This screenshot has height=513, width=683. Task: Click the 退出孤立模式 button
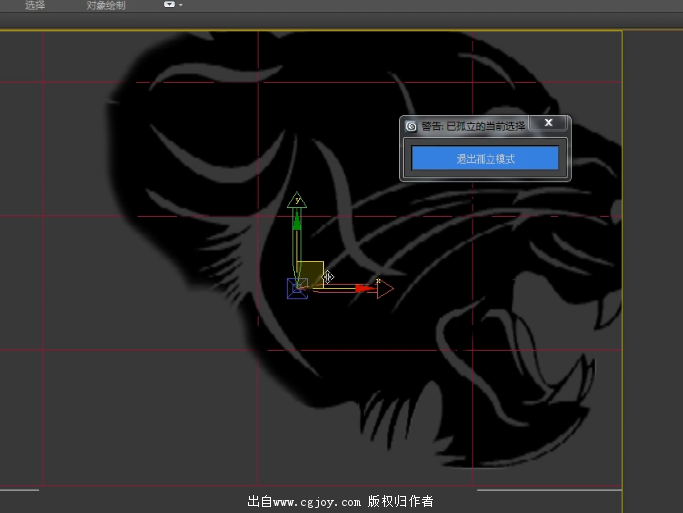[x=485, y=158]
